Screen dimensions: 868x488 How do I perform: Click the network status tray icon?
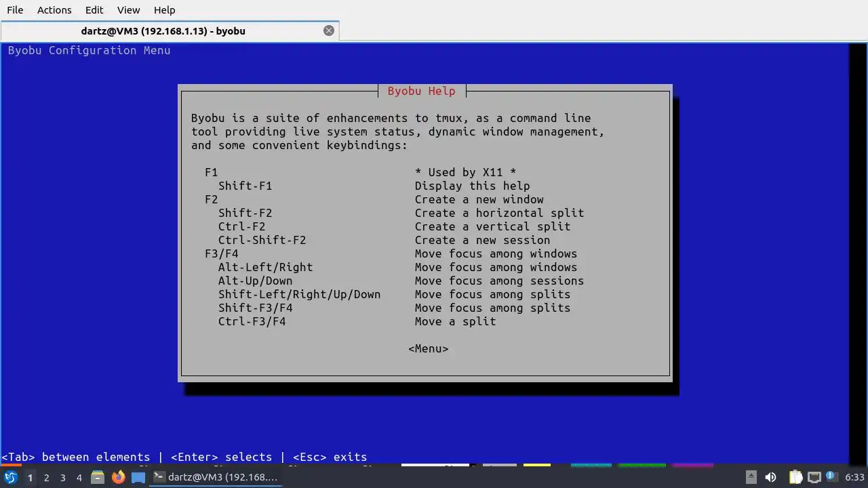814,477
